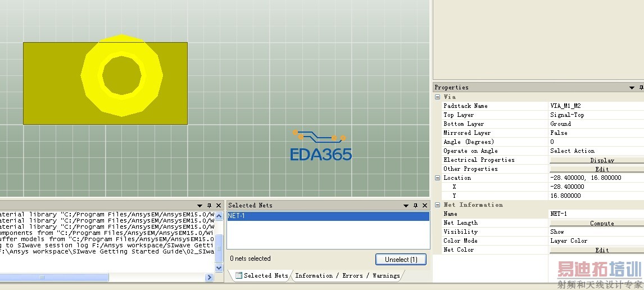Click the Electrical Properties label
Image resolution: width=644 pixels, height=290 pixels.
click(479, 160)
